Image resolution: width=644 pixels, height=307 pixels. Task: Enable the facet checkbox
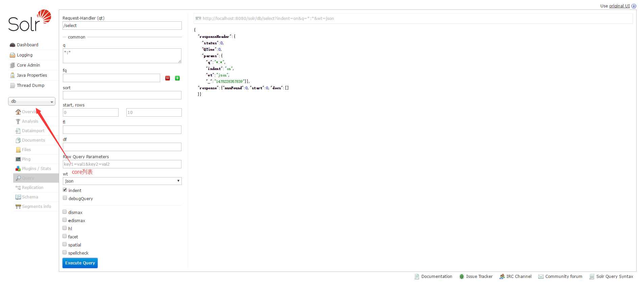click(x=65, y=236)
